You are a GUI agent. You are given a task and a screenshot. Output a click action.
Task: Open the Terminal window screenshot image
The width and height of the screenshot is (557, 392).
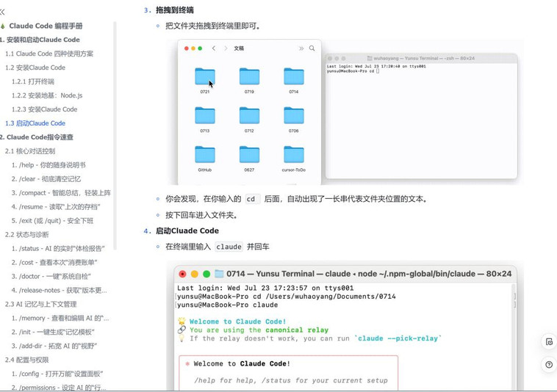coord(421,117)
